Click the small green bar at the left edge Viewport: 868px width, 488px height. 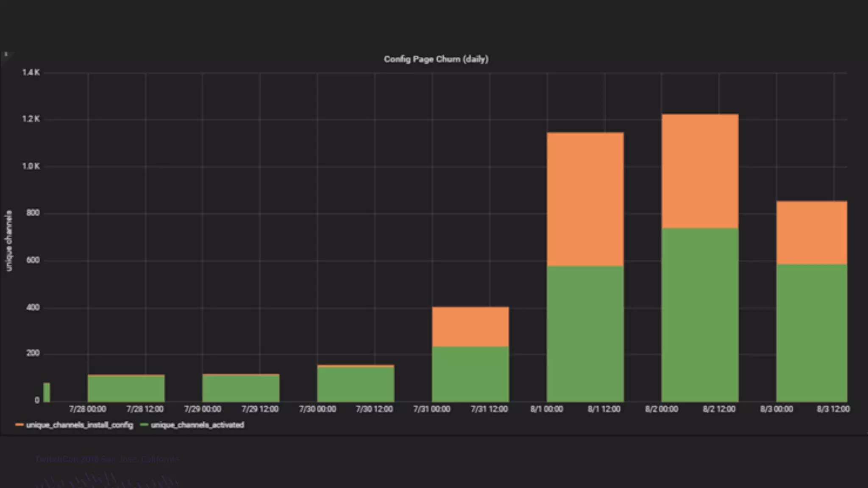point(47,393)
